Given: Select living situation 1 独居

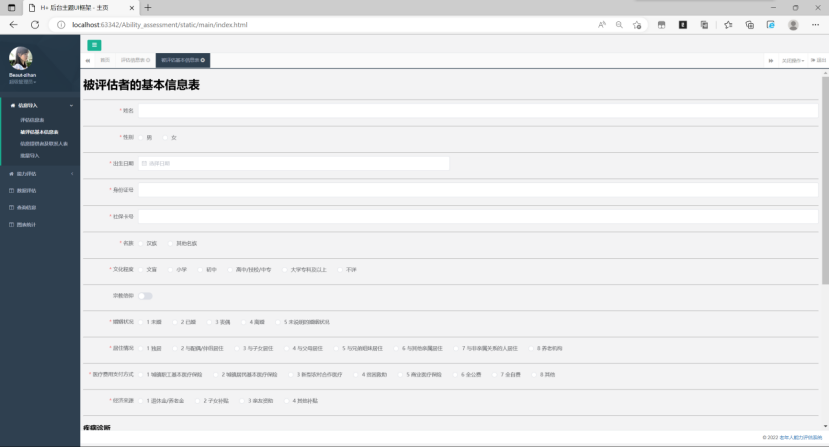Looking at the screenshot, I should [141, 348].
